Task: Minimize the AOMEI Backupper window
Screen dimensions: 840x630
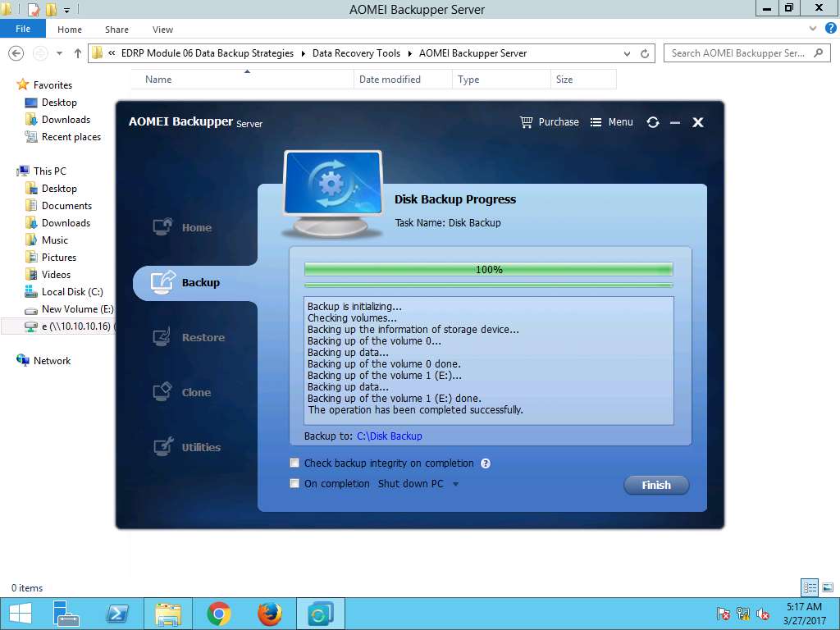Action: coord(675,123)
